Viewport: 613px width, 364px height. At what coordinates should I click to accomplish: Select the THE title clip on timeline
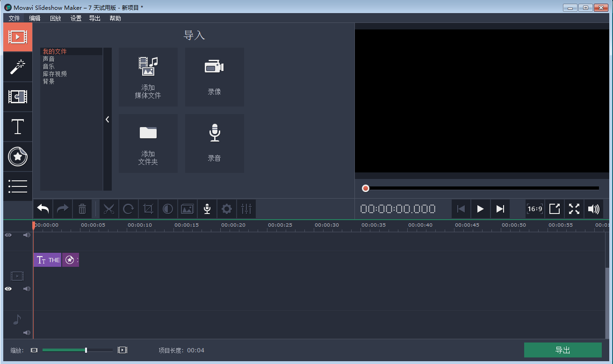[47, 260]
